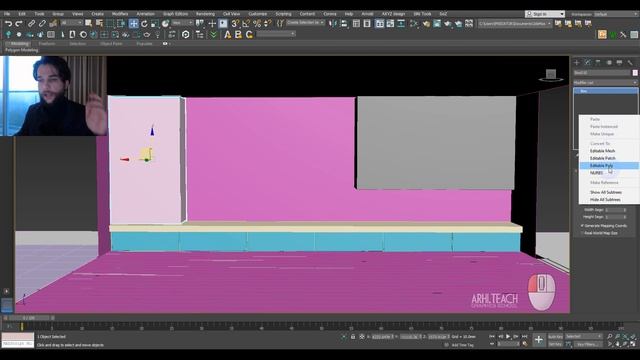Open the Create tab plus icon
The image size is (640, 360).
577,62
